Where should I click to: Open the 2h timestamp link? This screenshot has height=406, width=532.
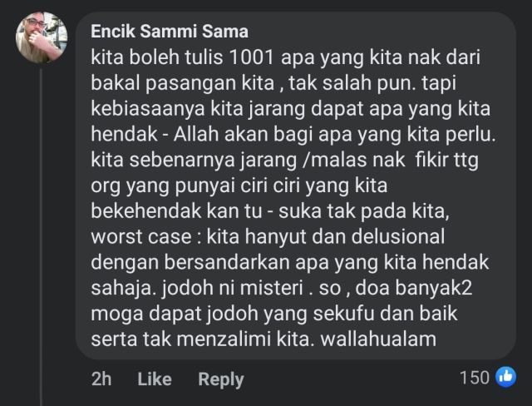101,379
